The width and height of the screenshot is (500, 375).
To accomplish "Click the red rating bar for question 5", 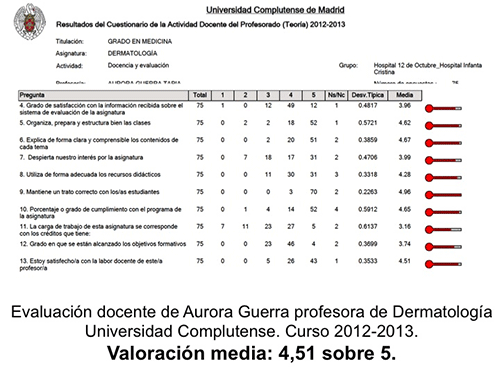I will (443, 126).
